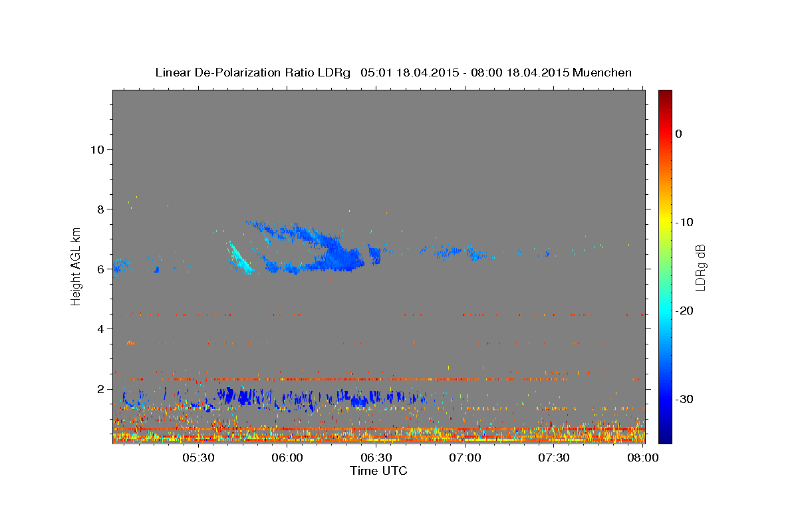
Task: Click the '05:30' time axis label
Action: (x=198, y=458)
